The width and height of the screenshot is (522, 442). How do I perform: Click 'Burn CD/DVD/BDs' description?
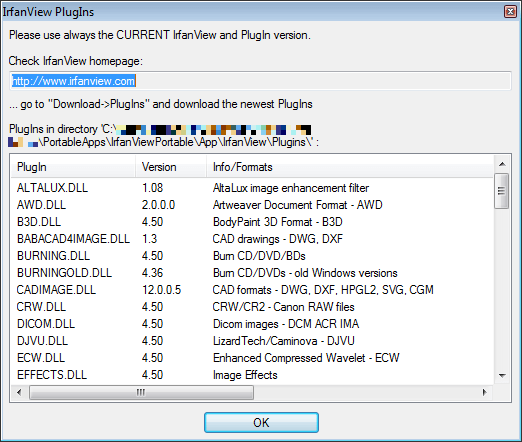(259, 256)
